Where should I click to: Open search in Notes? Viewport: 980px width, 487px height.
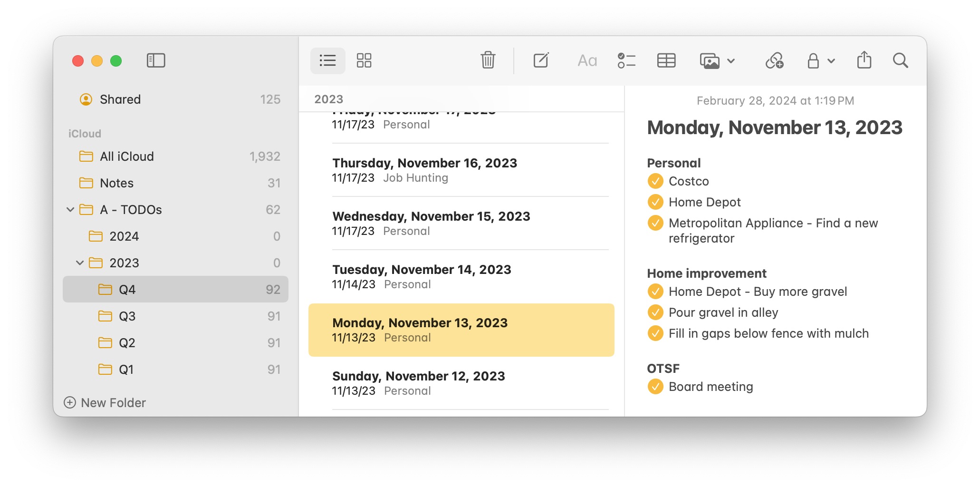[900, 61]
